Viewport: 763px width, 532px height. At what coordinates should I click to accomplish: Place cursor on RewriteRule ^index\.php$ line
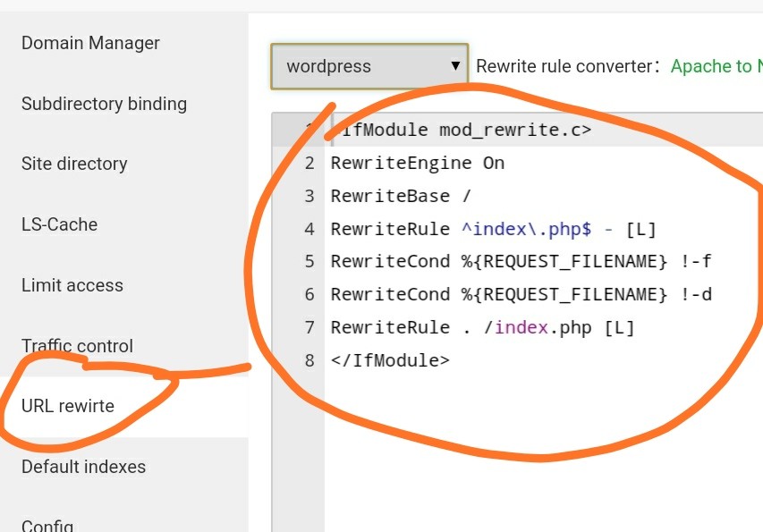click(x=493, y=229)
